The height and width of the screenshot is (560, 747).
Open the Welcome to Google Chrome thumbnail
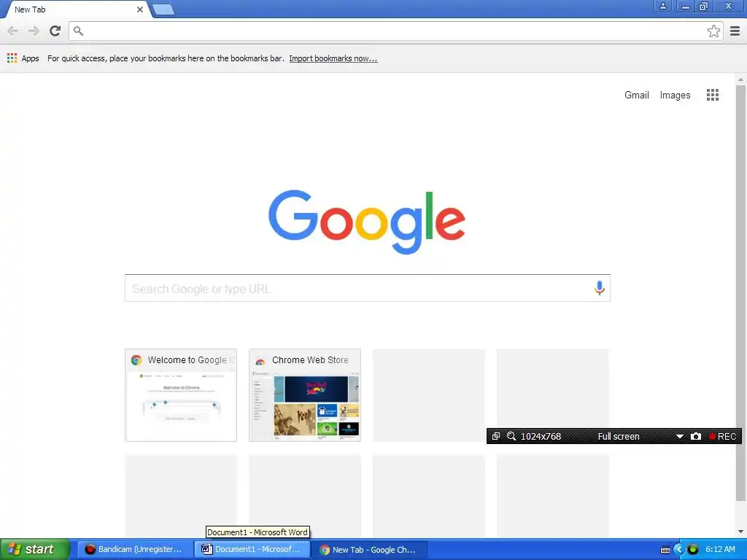(x=181, y=394)
